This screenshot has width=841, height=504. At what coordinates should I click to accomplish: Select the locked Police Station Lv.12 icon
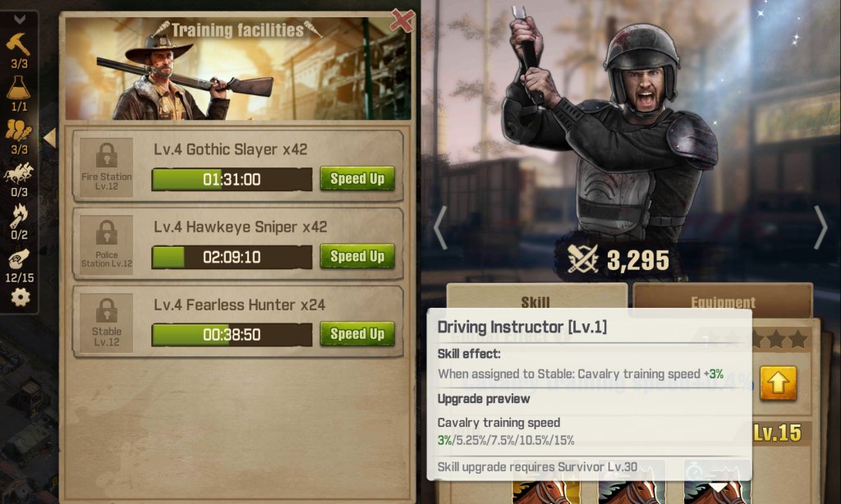click(106, 245)
